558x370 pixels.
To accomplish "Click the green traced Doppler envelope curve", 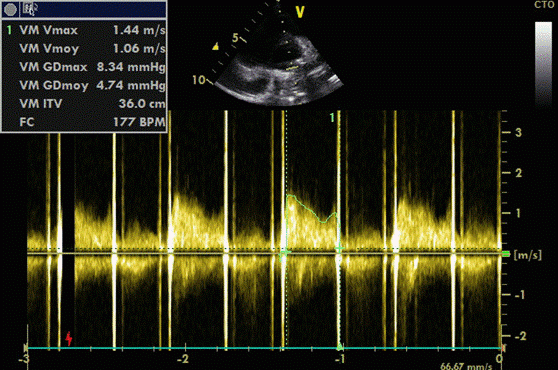I will click(312, 210).
